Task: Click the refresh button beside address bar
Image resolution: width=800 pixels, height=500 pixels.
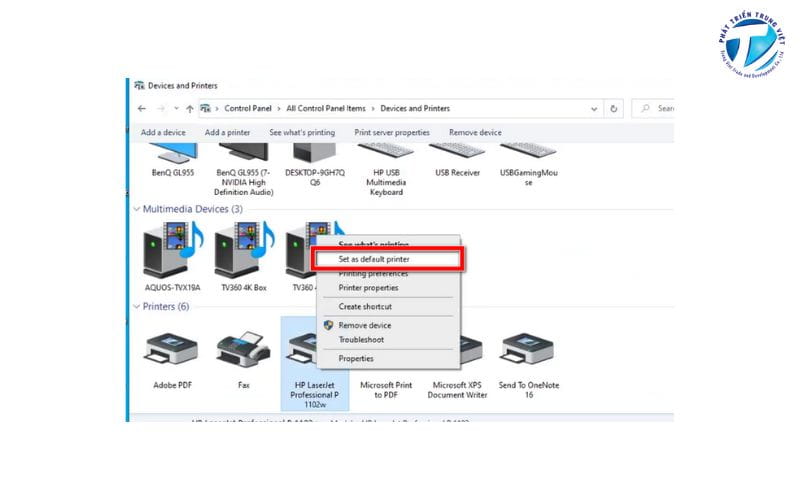Action: tap(613, 108)
